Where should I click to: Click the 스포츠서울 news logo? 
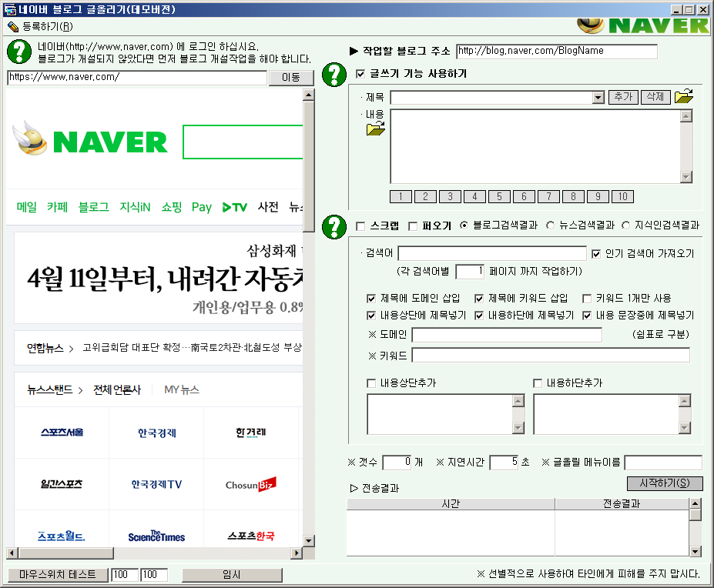click(62, 433)
